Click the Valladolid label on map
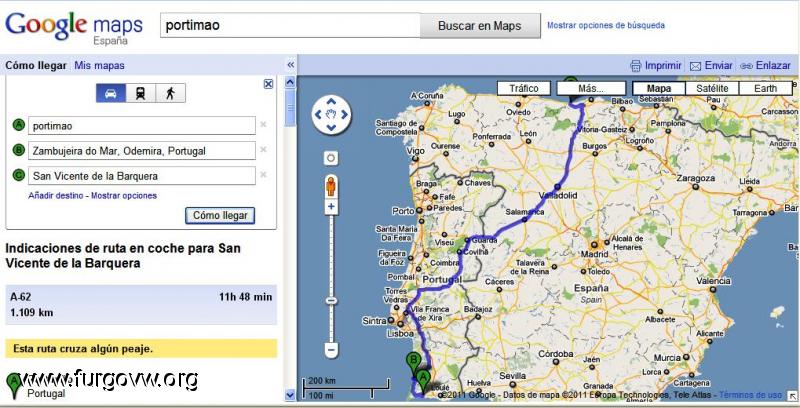The width and height of the screenshot is (800, 408). pos(558,195)
